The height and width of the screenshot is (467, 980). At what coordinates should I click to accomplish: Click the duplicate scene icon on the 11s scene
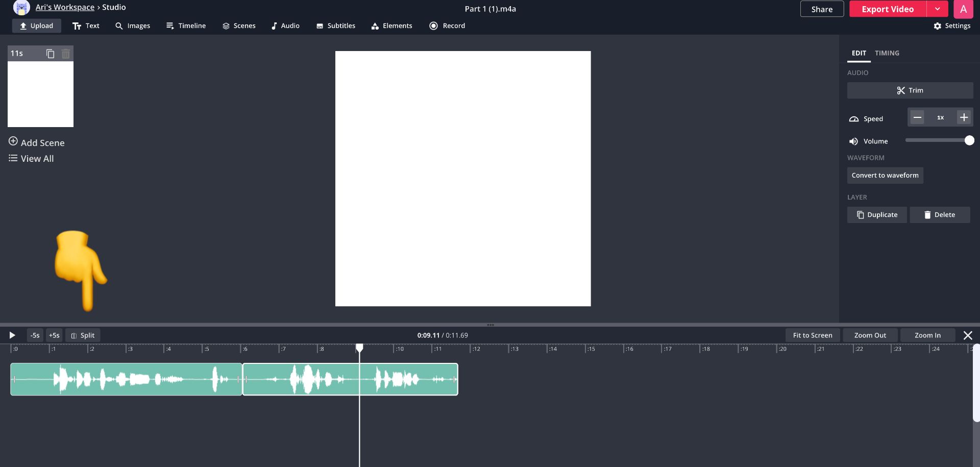(x=50, y=54)
